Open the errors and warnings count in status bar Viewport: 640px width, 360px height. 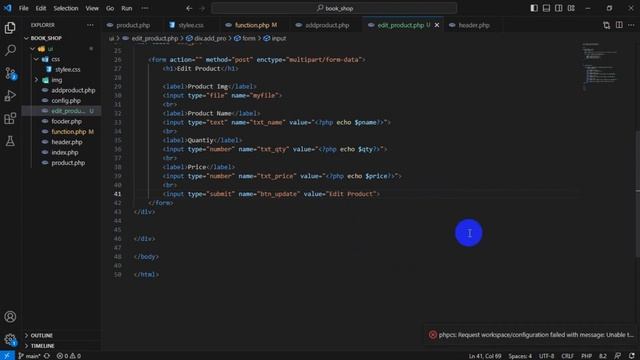69,356
